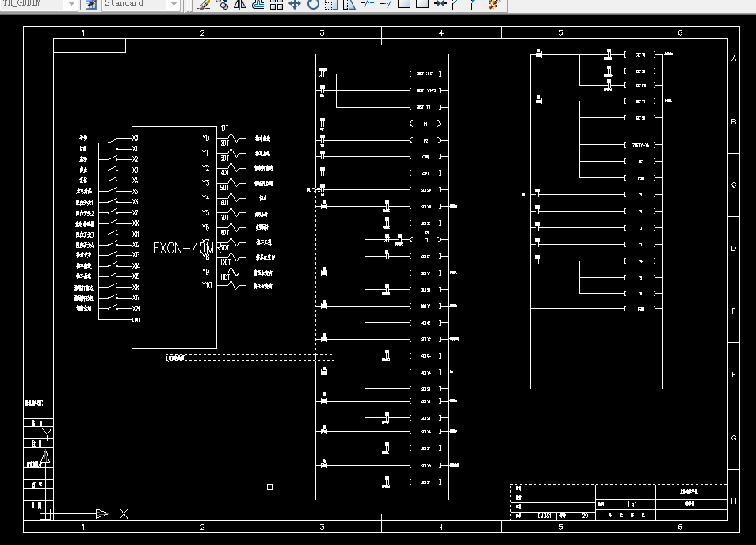This screenshot has width=756, height=545.
Task: Open the Table Style manager icon
Action: pyautogui.click(x=91, y=4)
